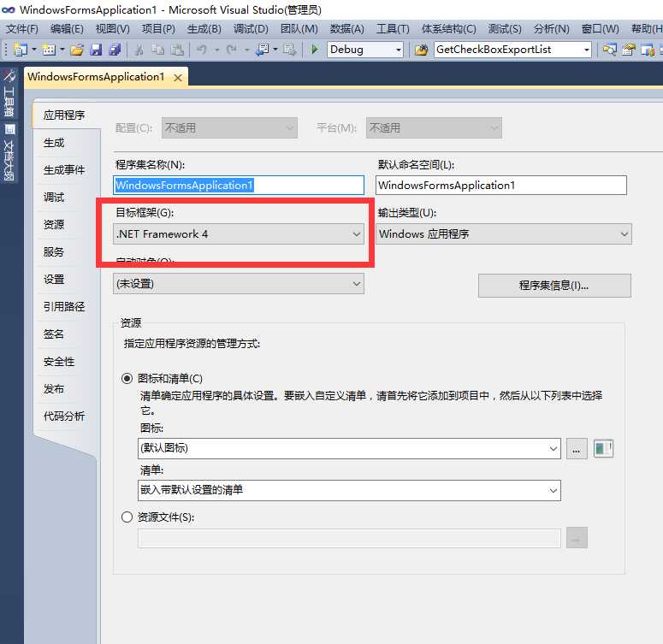Click the Cut scissors icon

(x=139, y=50)
